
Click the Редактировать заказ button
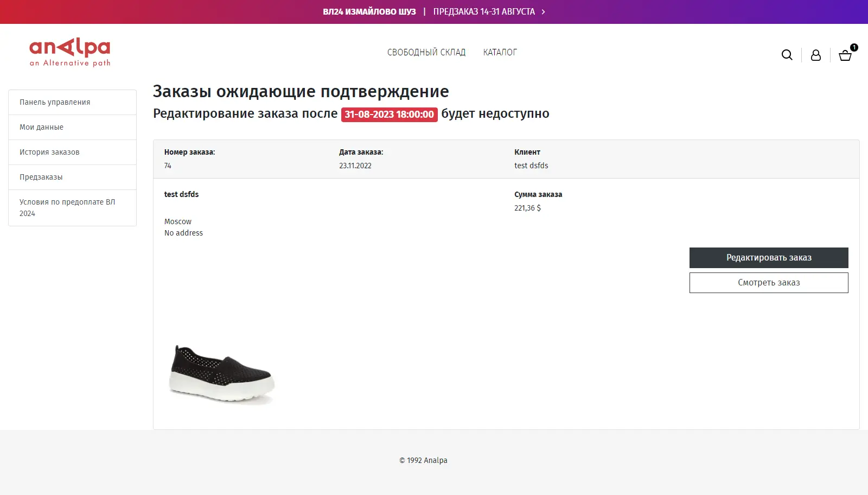769,258
